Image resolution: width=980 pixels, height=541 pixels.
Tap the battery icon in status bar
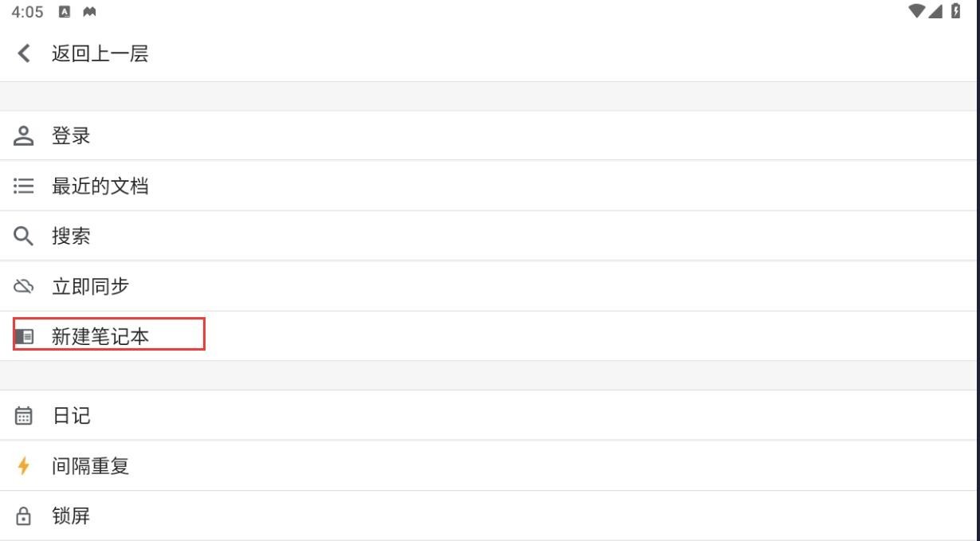point(956,11)
